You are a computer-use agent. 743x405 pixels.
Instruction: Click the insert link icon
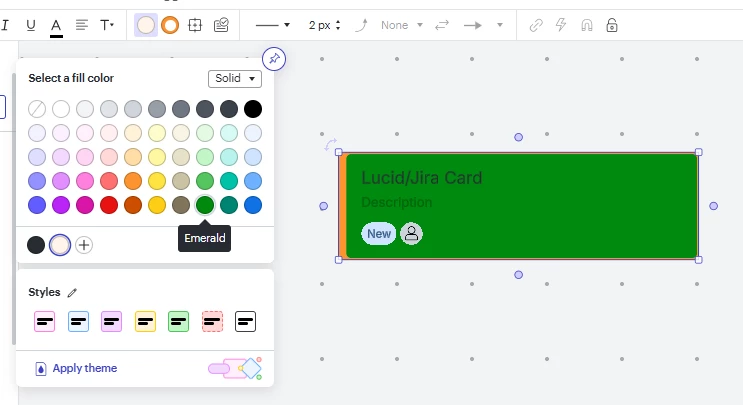point(536,25)
